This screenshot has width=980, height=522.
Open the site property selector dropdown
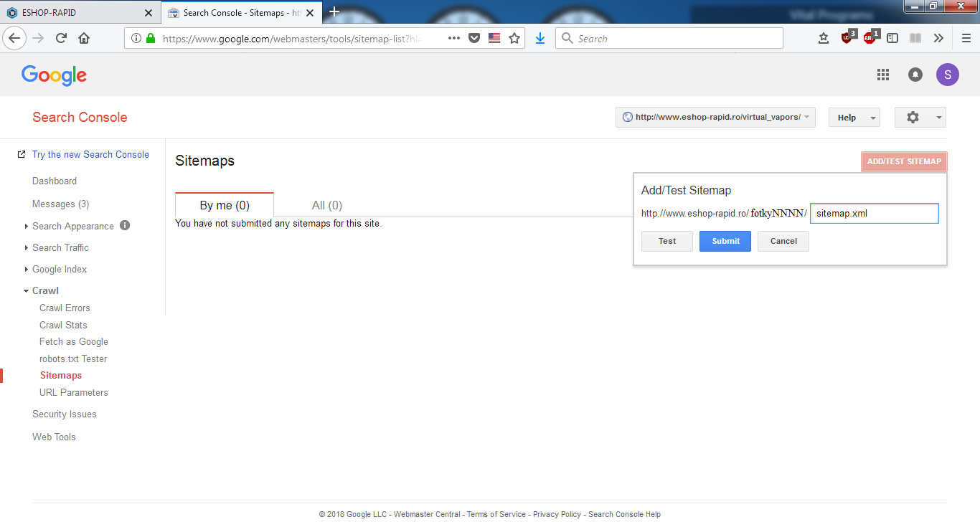pyautogui.click(x=715, y=118)
